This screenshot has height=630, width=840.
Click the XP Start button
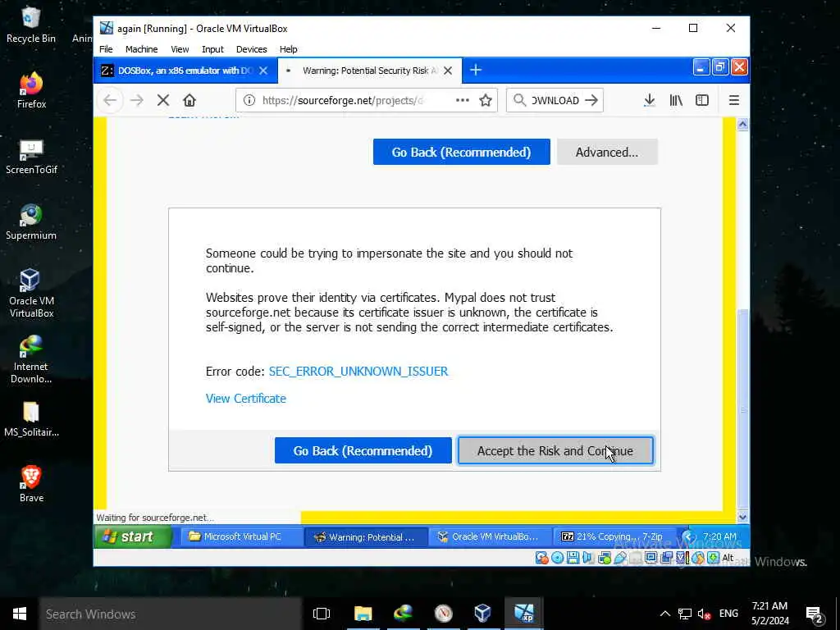pos(134,536)
